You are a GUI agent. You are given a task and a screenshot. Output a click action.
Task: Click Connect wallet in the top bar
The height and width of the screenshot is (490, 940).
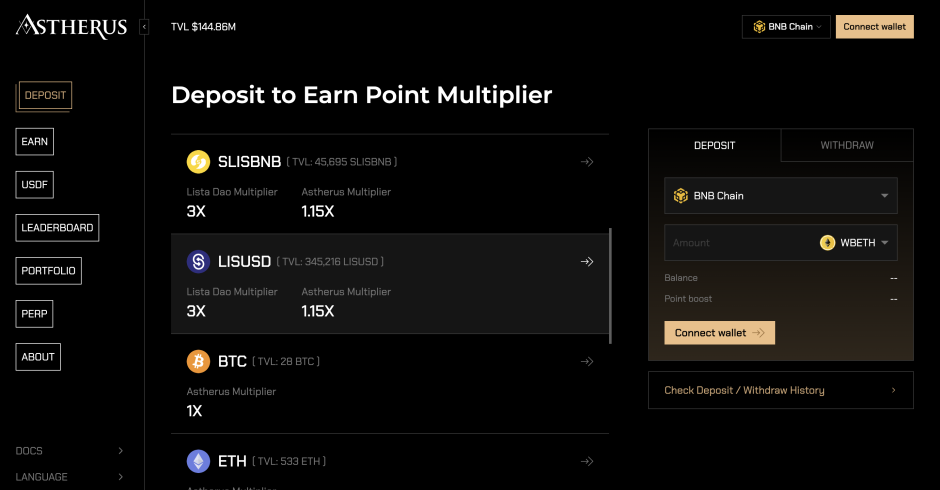click(x=875, y=27)
